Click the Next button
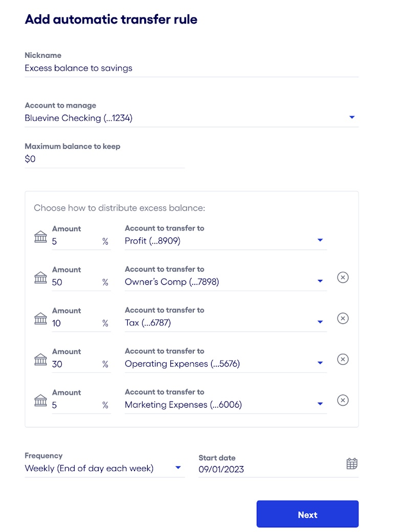This screenshot has height=532, width=403. [x=307, y=514]
